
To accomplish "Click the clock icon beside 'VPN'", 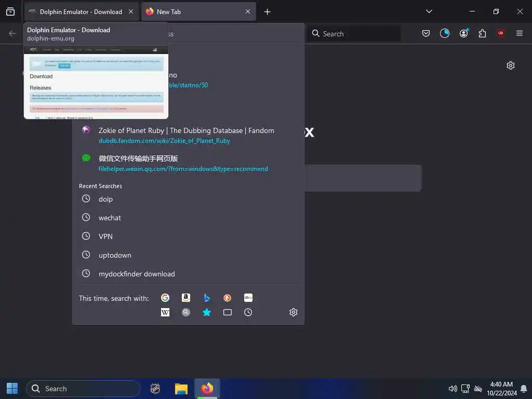I will click(x=86, y=236).
